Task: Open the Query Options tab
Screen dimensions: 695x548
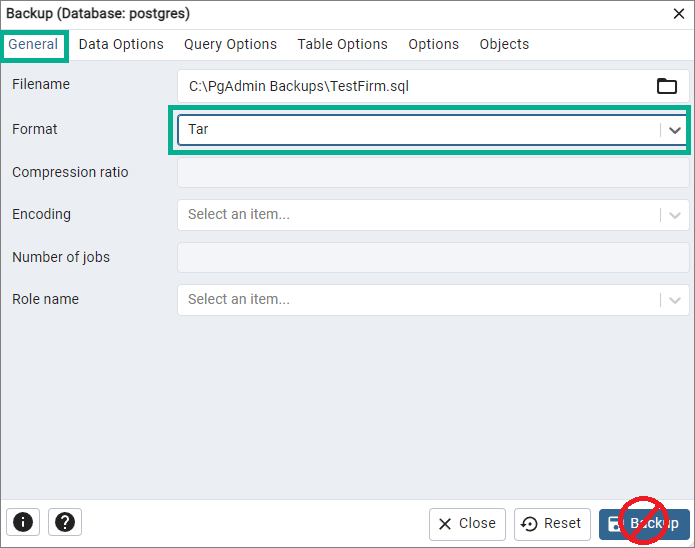Action: point(230,44)
